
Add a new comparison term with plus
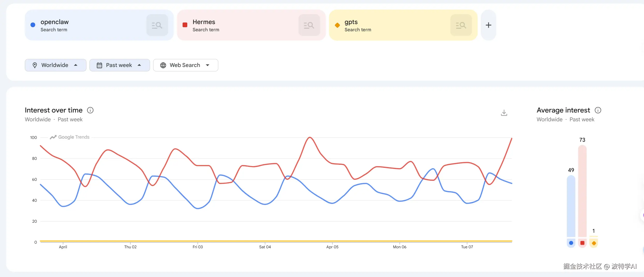[488, 25]
